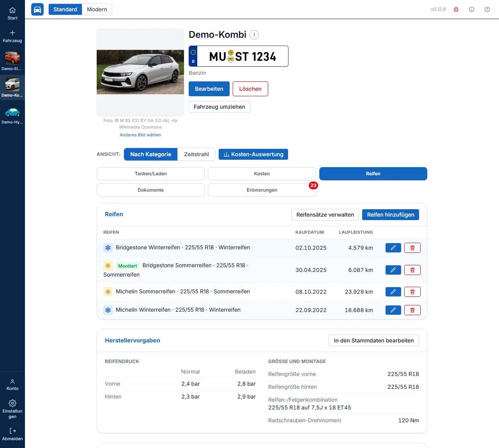This screenshot has height=448, width=499.
Task: Select the Nach Kategorie view
Action: tap(151, 154)
